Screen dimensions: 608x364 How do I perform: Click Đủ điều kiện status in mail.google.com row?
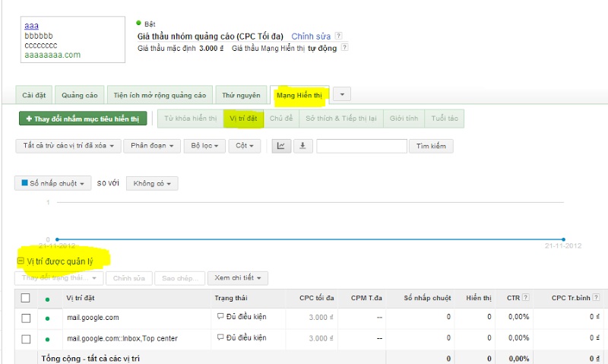click(246, 317)
